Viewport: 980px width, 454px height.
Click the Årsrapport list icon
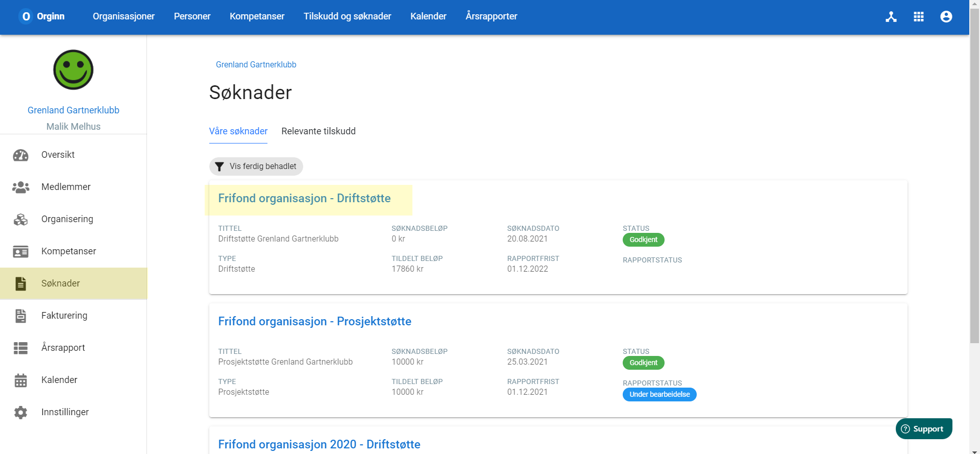tap(21, 348)
